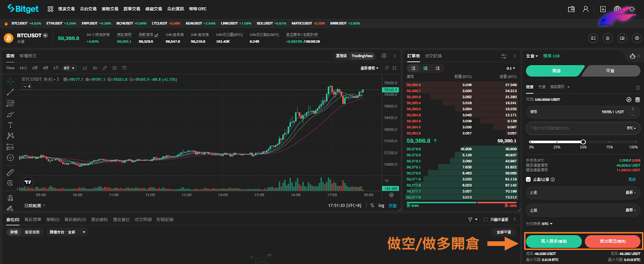Click the download app icon
The image size is (644, 264).
pyautogui.click(x=603, y=9)
